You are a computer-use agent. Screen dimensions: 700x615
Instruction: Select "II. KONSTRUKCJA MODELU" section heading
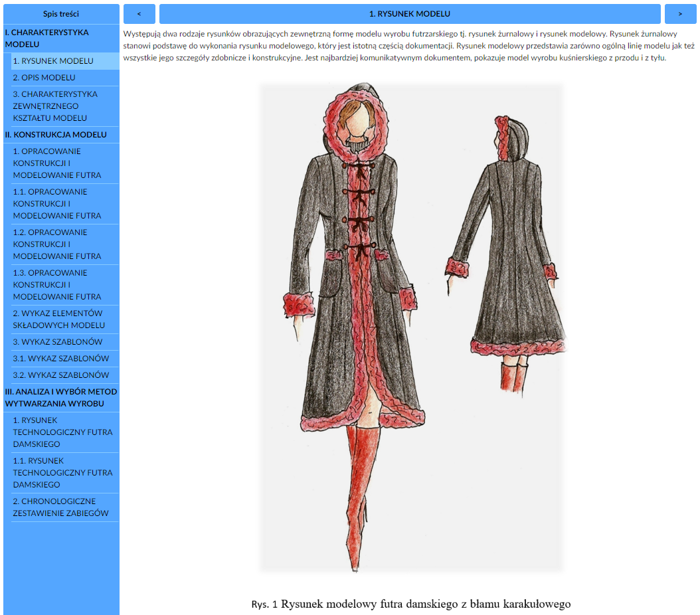click(61, 135)
